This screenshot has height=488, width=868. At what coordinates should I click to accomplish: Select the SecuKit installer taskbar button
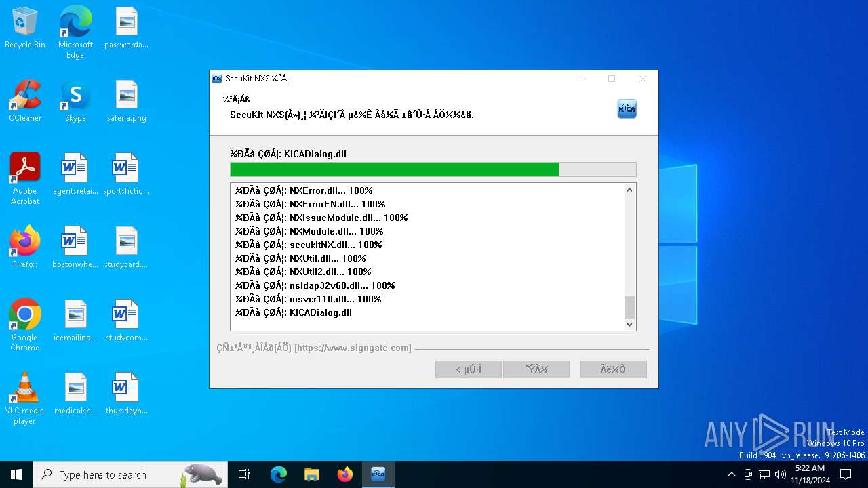378,474
